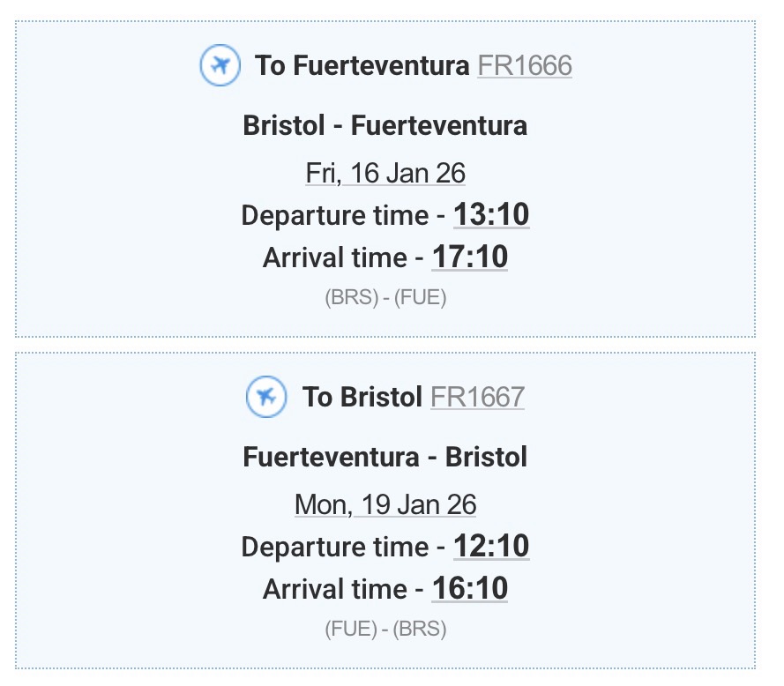Screen dimensions: 784x686
Task: Open flight number FR1666 link
Action: (525, 65)
